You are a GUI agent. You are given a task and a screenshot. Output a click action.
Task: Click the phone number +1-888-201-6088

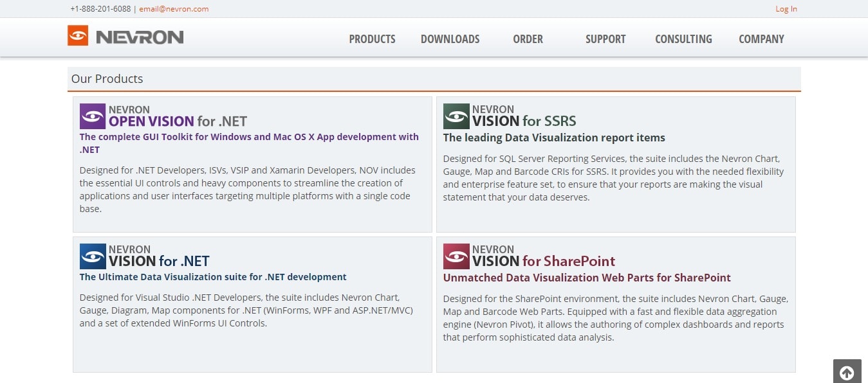point(100,9)
